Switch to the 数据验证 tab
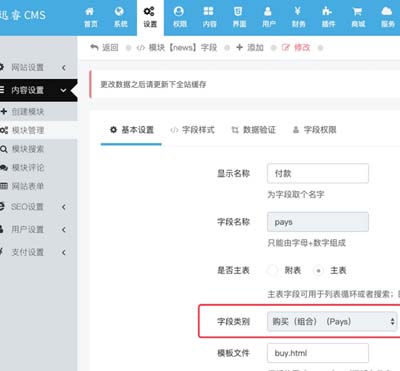The width and height of the screenshot is (400, 371). (x=254, y=130)
